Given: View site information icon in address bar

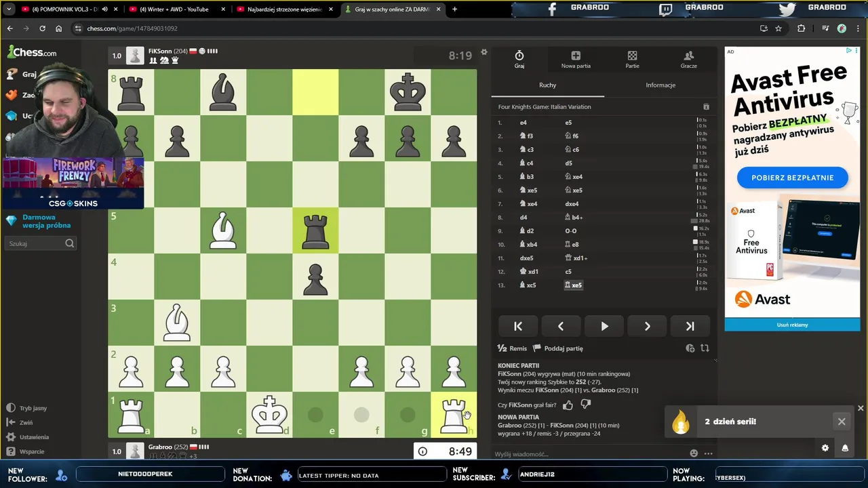Looking at the screenshot, I should click(79, 28).
